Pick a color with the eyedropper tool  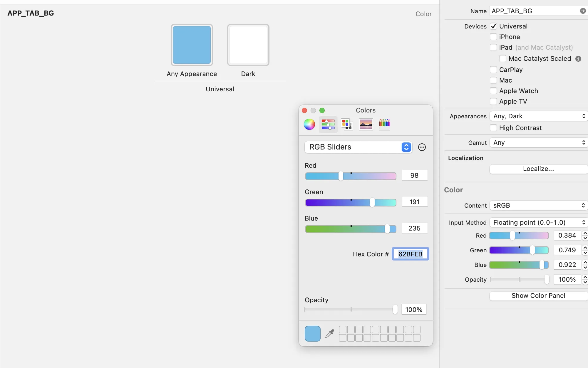(330, 334)
